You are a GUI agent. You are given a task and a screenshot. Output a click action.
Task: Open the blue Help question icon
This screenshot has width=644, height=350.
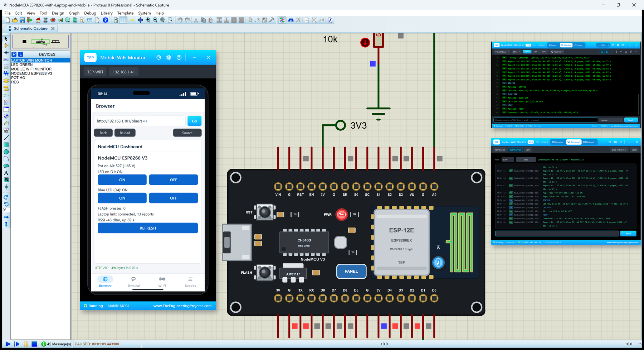(106, 20)
